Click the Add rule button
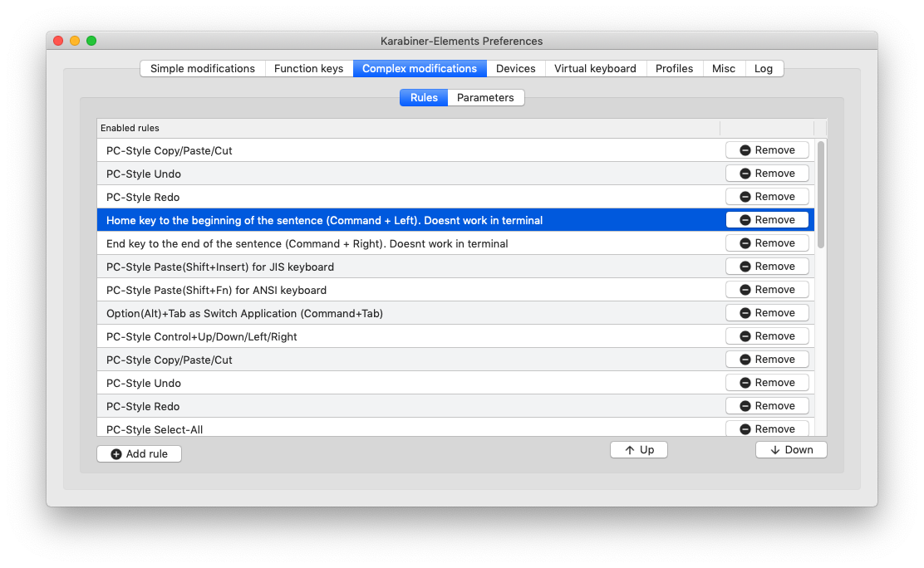The image size is (924, 568). pyautogui.click(x=139, y=453)
